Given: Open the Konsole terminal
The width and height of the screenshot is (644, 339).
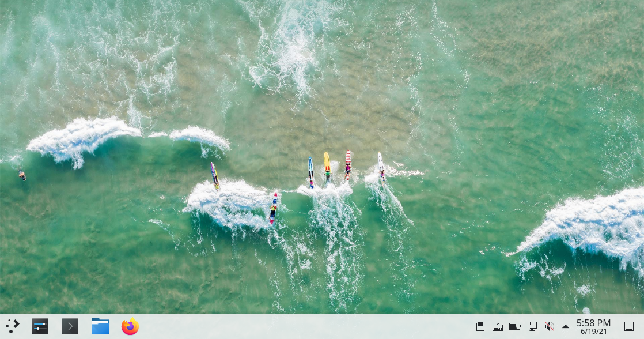Looking at the screenshot, I should tap(70, 326).
